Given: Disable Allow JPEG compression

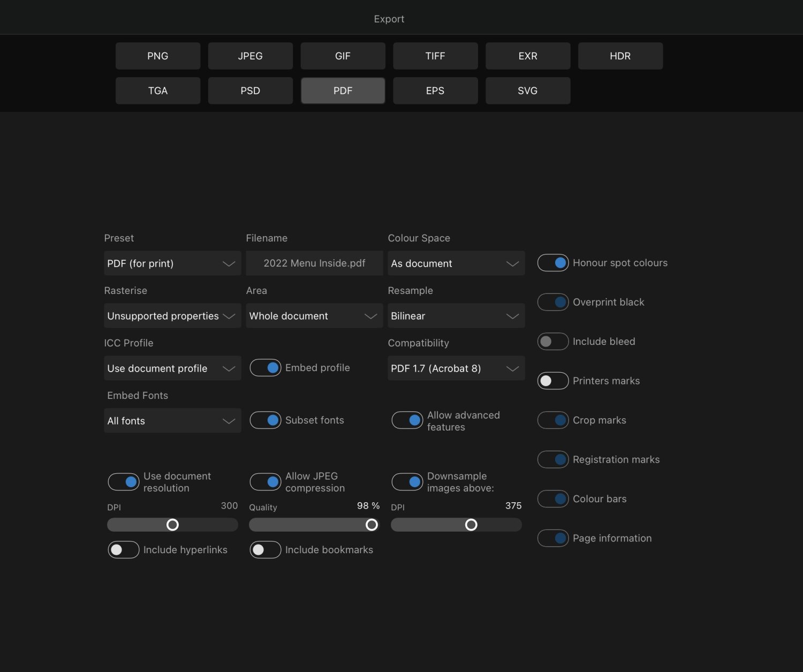Looking at the screenshot, I should click(x=266, y=482).
